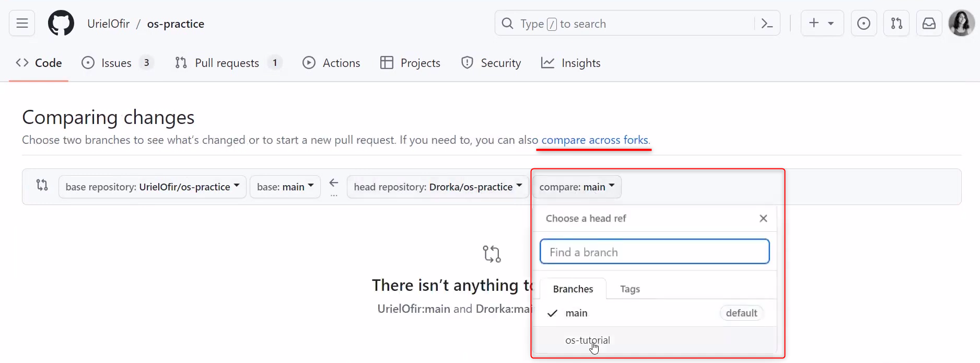Screen dimensions: 980x363
Task: Click the Comparing changes heading
Action: (x=108, y=117)
